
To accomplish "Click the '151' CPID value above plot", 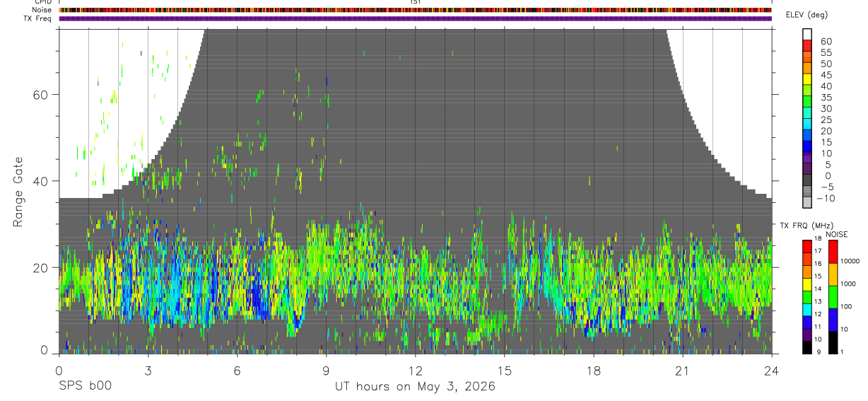I will pyautogui.click(x=415, y=3).
